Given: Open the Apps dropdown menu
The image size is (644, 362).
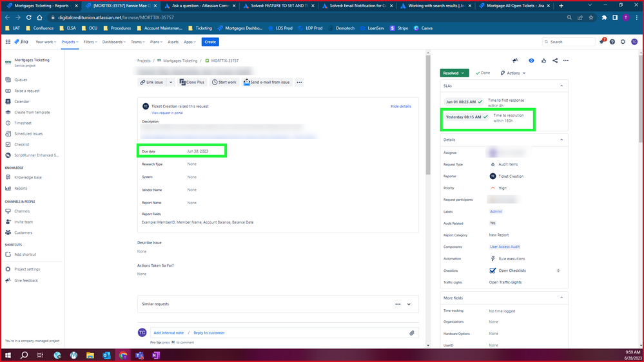Looking at the screenshot, I should [190, 42].
